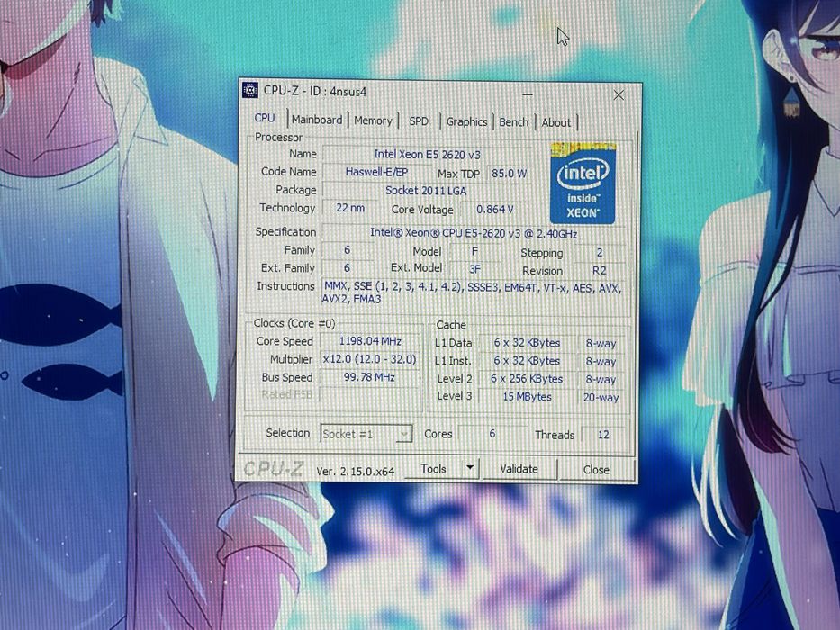
Task: Click the Cores value 6
Action: pos(492,434)
